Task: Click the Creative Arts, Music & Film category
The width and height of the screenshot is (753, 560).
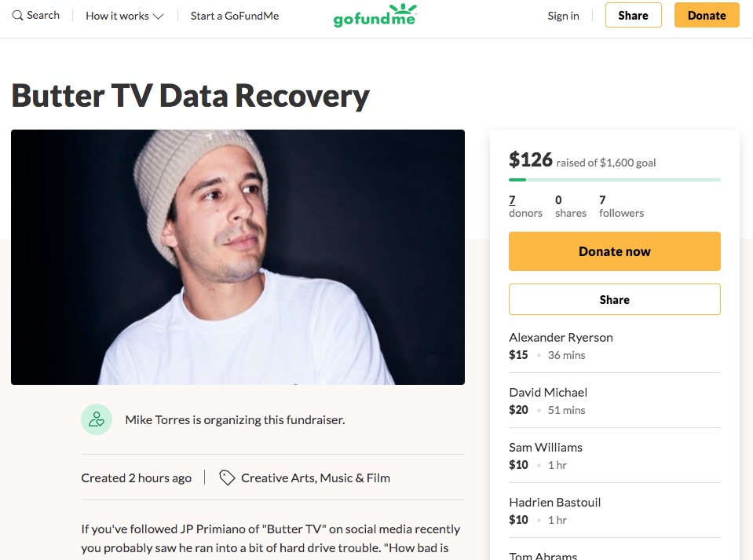Action: [316, 478]
